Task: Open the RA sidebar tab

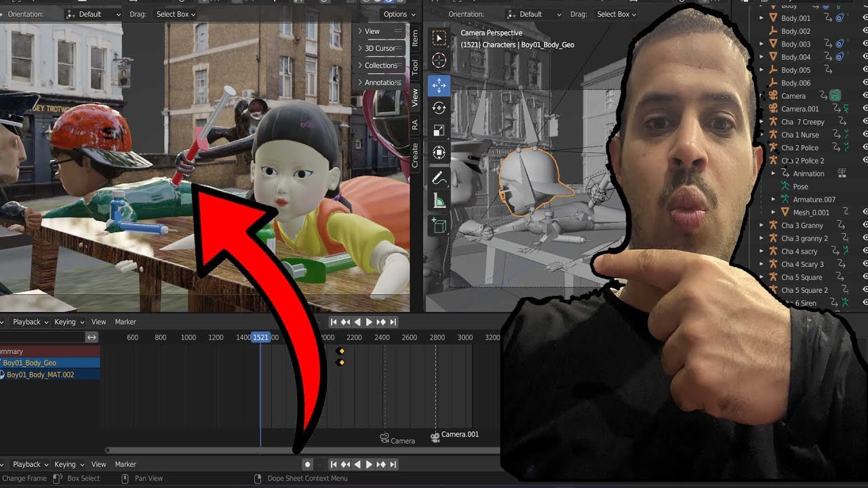Action: coord(415,125)
